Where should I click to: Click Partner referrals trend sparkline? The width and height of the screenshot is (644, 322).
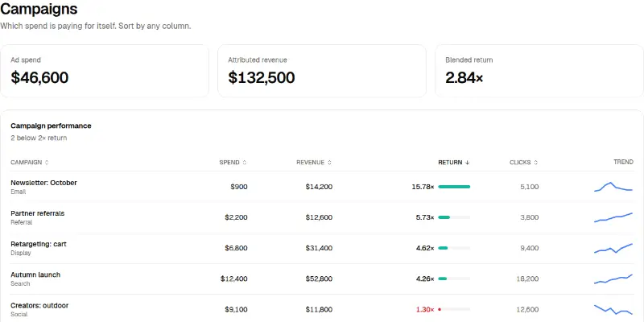tap(613, 217)
